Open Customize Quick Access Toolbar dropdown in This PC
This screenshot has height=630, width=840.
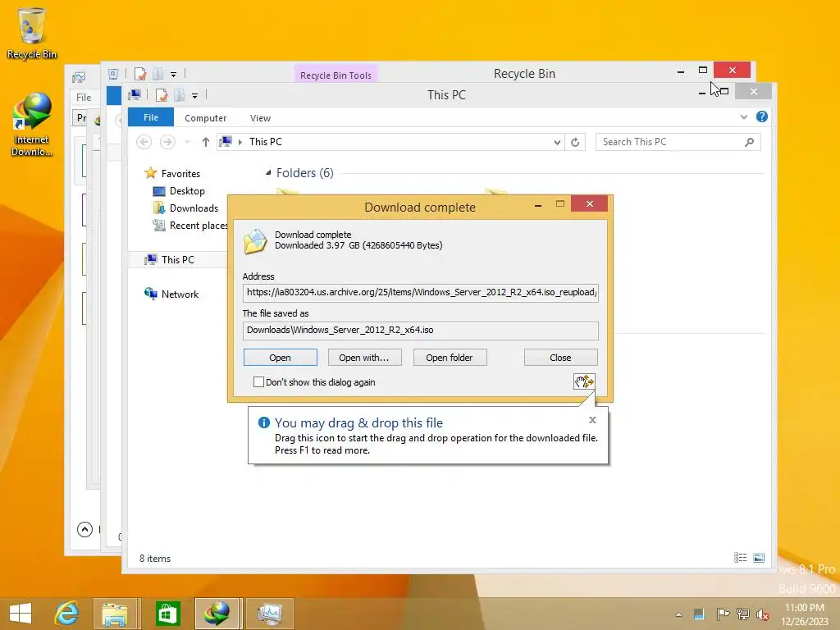(x=194, y=96)
